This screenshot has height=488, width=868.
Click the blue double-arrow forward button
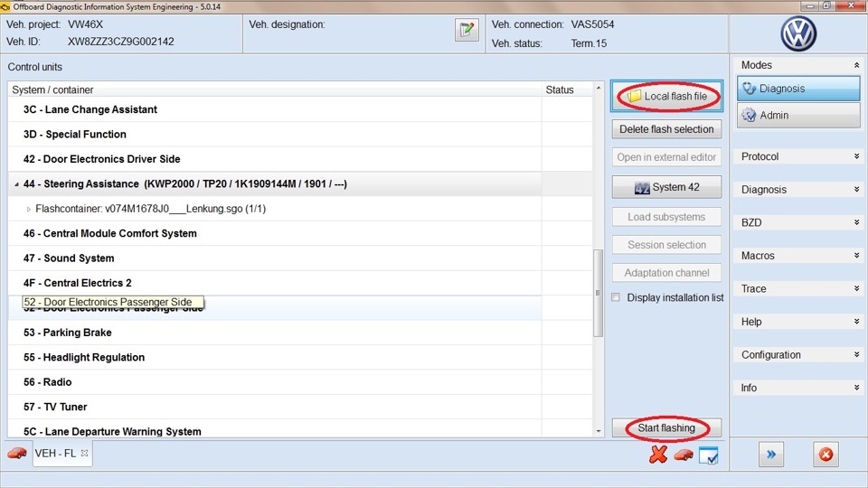pos(771,455)
